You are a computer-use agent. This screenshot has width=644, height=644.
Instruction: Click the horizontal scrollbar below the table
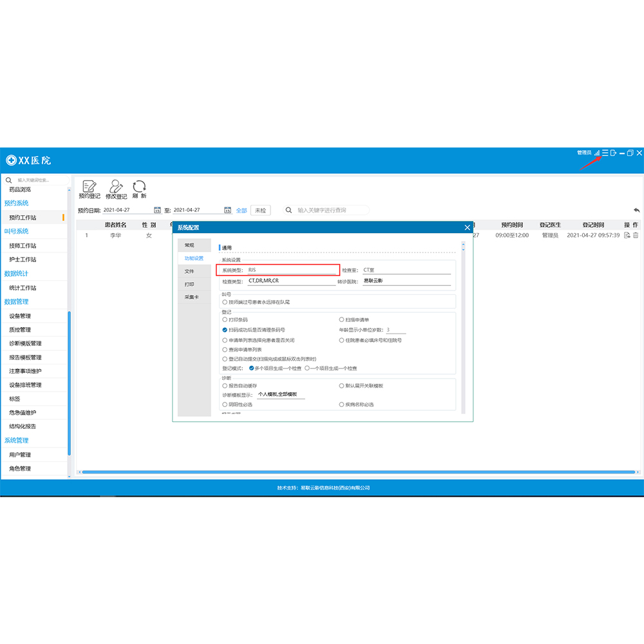[354, 472]
